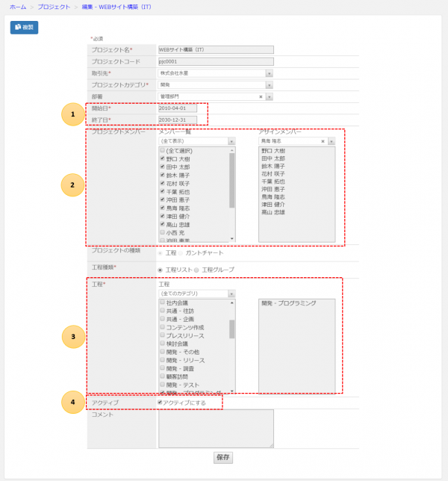The width and height of the screenshot is (448, 481).
Task: Click the process list scrollbar thumb
Action: click(231, 329)
